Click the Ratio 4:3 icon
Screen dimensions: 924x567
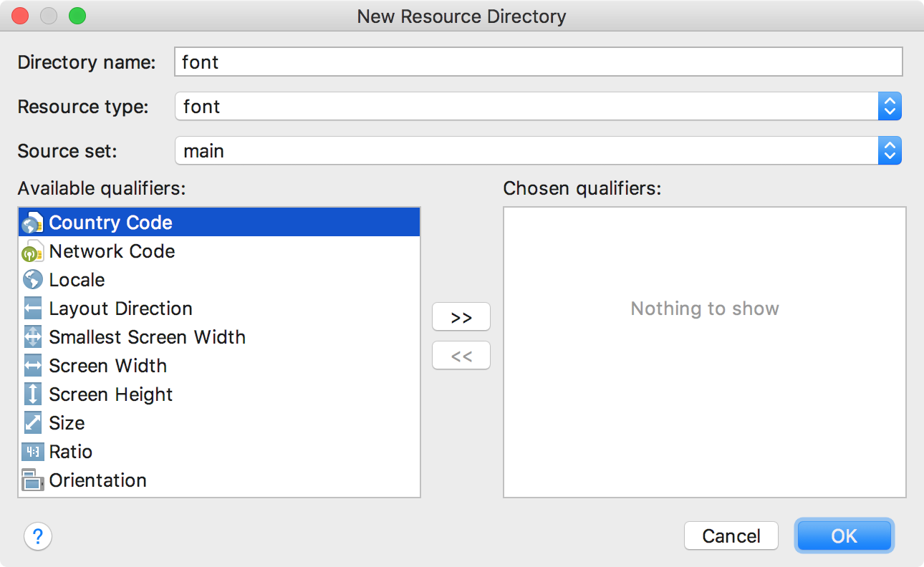[x=32, y=451]
